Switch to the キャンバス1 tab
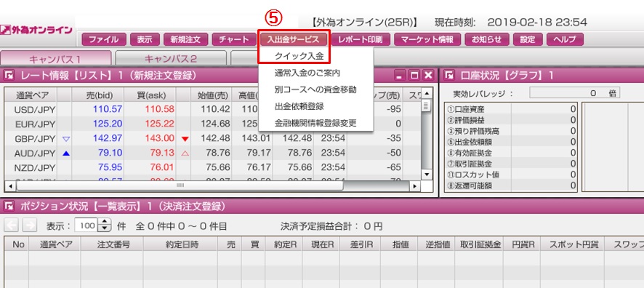This screenshot has height=288, width=644. [56, 58]
